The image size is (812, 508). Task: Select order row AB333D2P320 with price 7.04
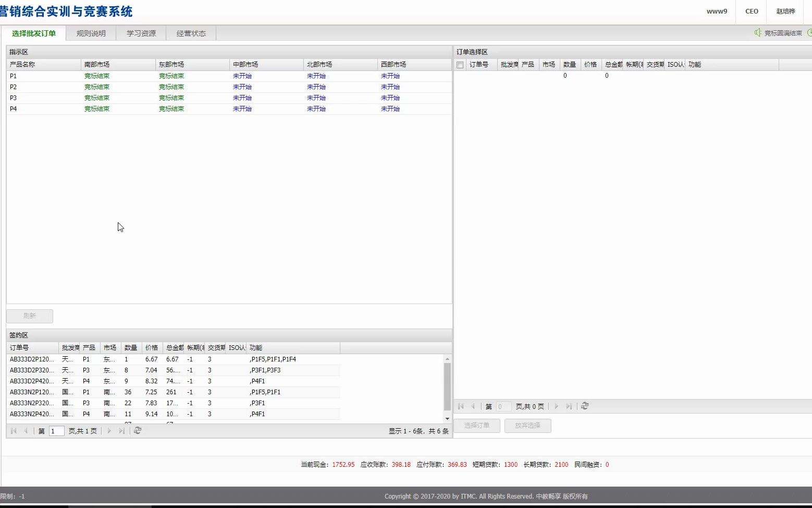pyautogui.click(x=174, y=370)
